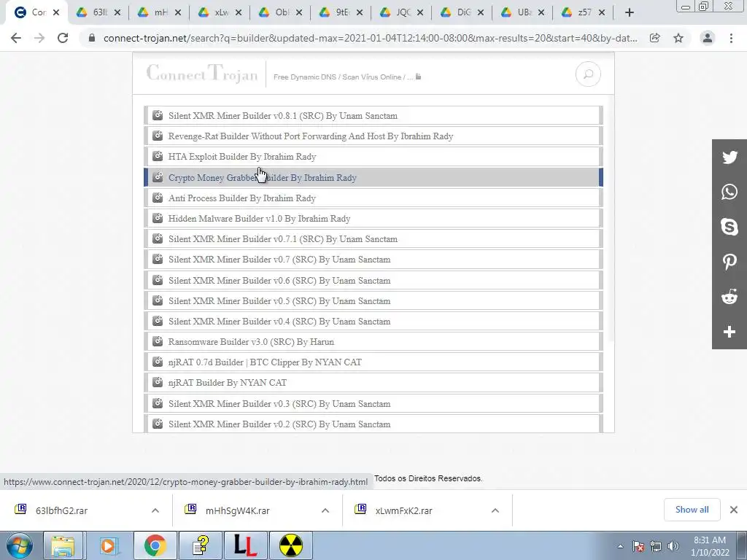The image size is (747, 560).
Task: Open File Explorer from the taskbar
Action: 63,545
